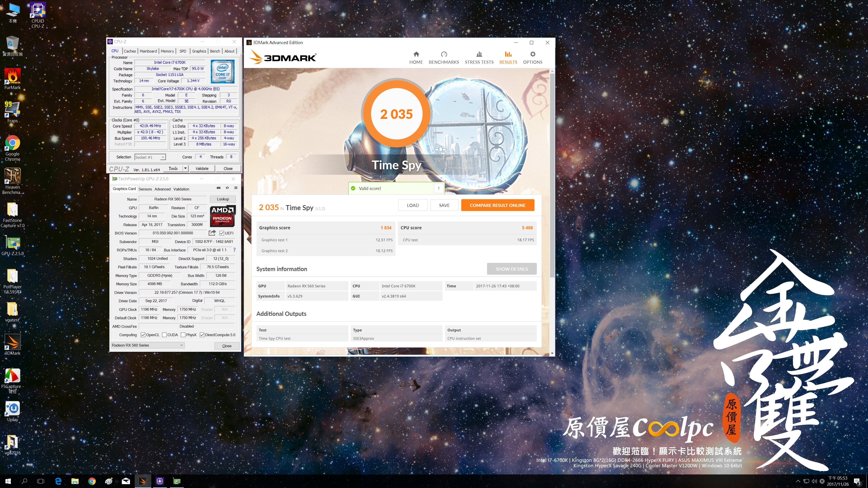The height and width of the screenshot is (488, 868).
Task: Open Heaven Benchmark desktop icon
Action: point(12,181)
